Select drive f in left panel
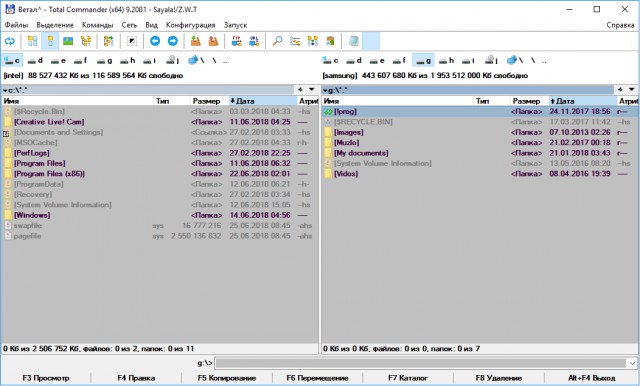This screenshot has height=386, width=640. (x=81, y=61)
